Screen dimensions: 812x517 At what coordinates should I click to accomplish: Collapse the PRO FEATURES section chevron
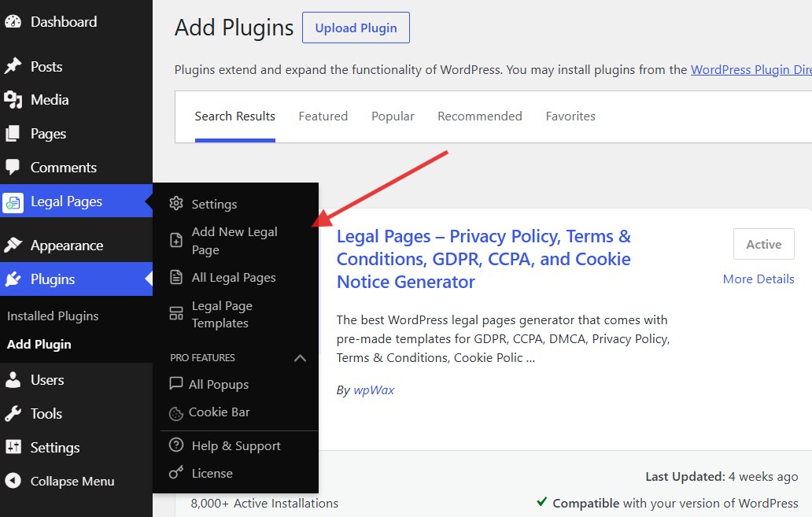pyautogui.click(x=300, y=358)
